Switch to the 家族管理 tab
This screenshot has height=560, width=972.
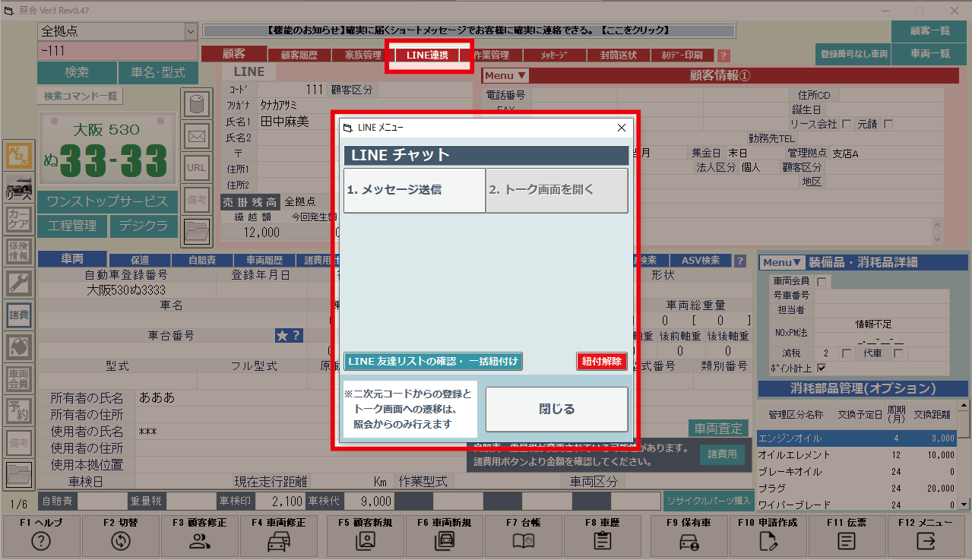tap(363, 55)
